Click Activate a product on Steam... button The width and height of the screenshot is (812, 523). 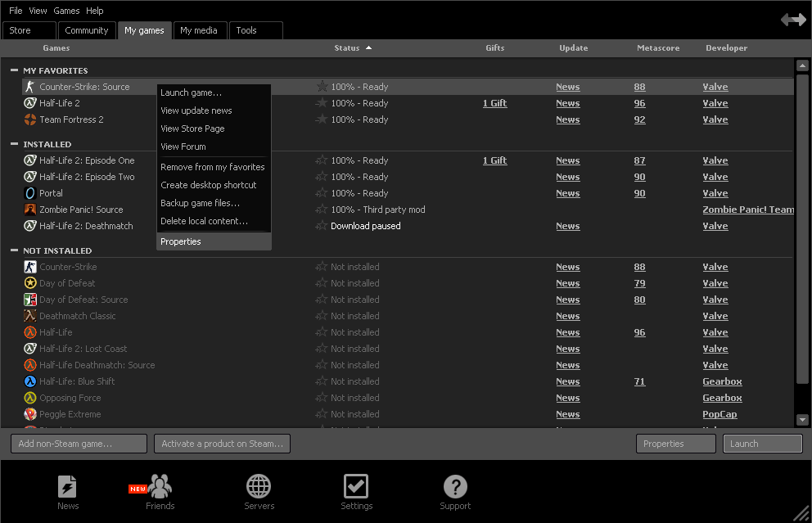tap(222, 444)
